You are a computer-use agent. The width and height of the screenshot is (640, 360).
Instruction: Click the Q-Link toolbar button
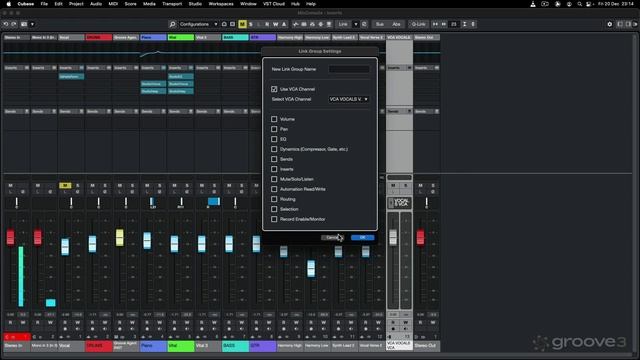point(418,24)
